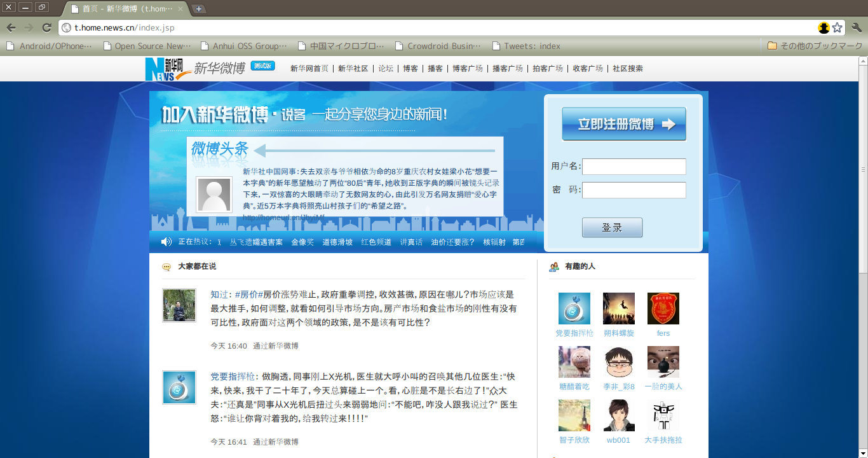Select 播客 in the site navigation
This screenshot has width=868, height=458.
click(435, 69)
